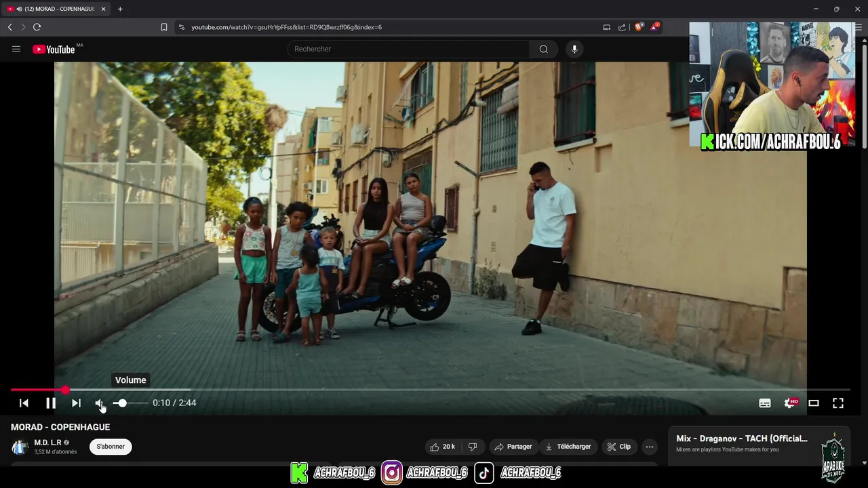Open a new browser tab
The image size is (868, 488).
click(120, 9)
